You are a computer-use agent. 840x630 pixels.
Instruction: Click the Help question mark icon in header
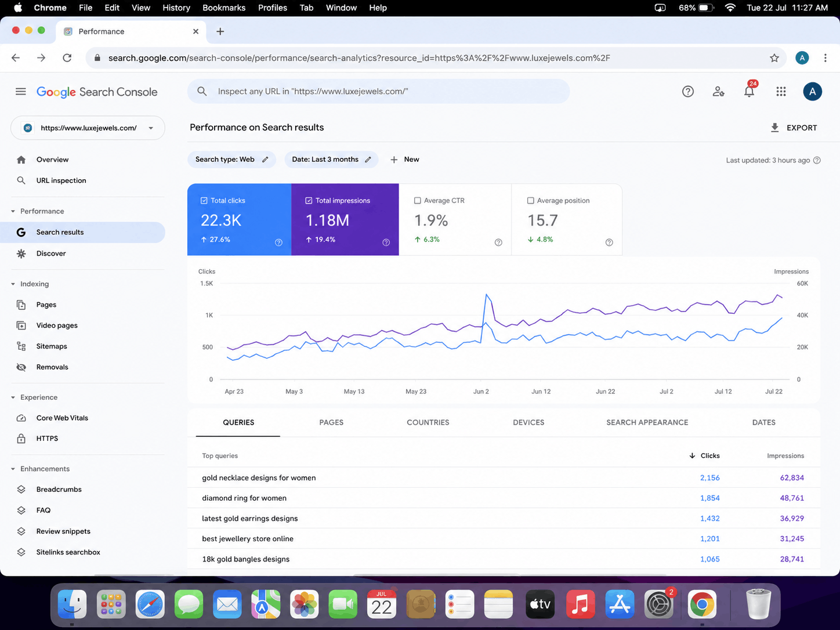[x=688, y=92]
